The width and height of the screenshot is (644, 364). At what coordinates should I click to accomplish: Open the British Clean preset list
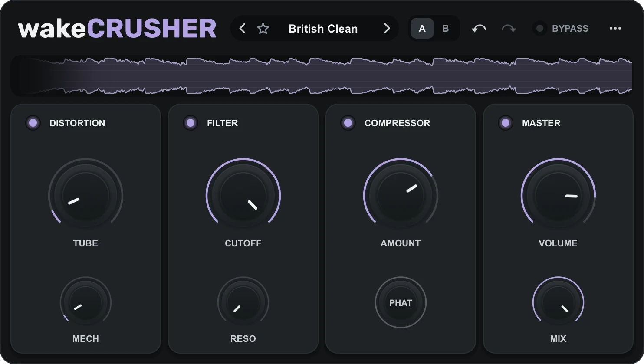[x=323, y=29]
